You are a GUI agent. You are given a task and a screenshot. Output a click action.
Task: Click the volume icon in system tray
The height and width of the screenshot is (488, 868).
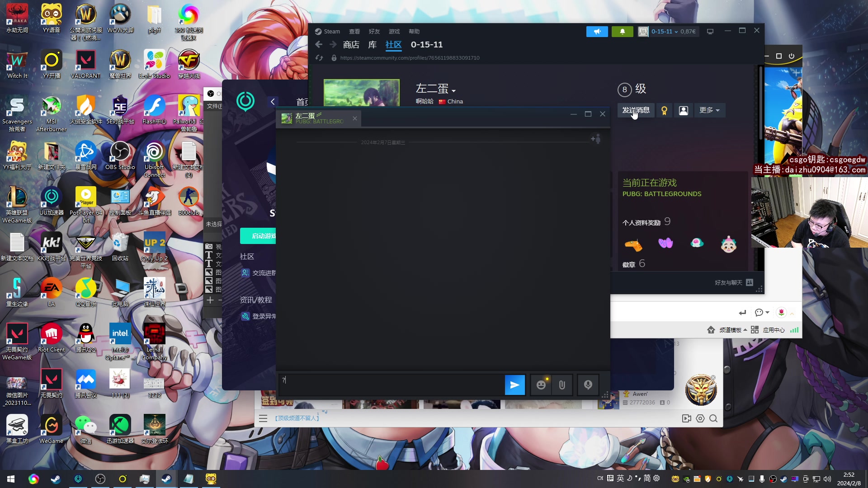(x=827, y=479)
